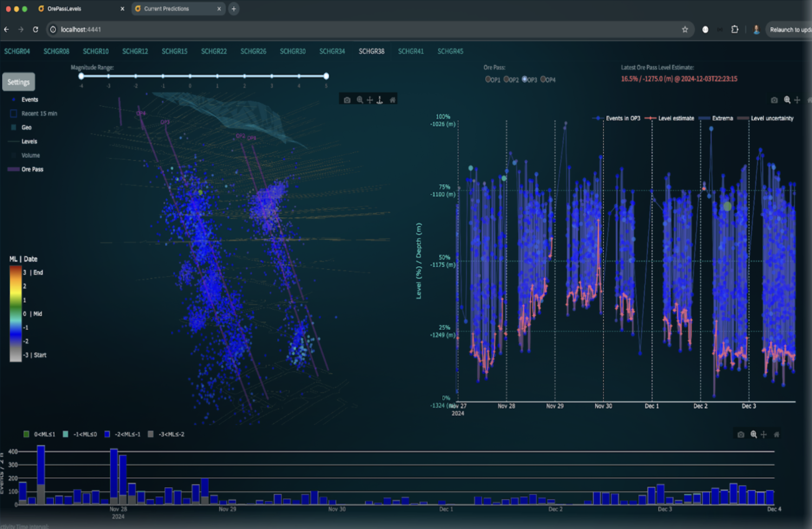812x529 pixels.
Task: Select zoom tool on level chart toolbar
Action: (787, 100)
